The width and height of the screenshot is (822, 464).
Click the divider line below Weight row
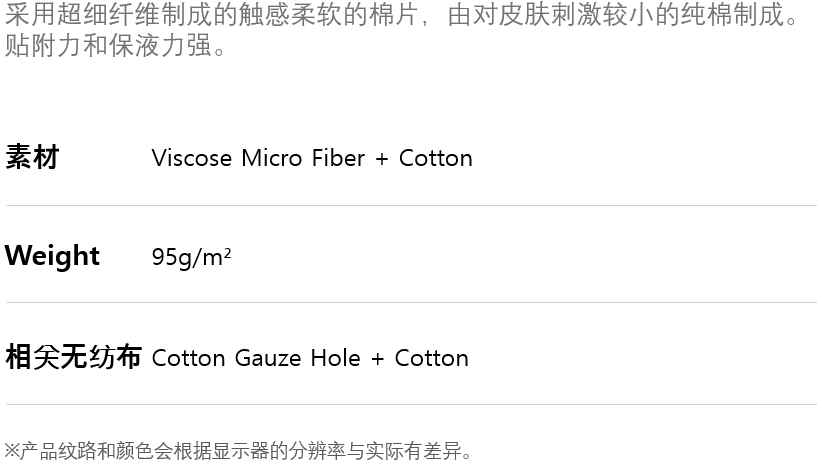coord(411,302)
